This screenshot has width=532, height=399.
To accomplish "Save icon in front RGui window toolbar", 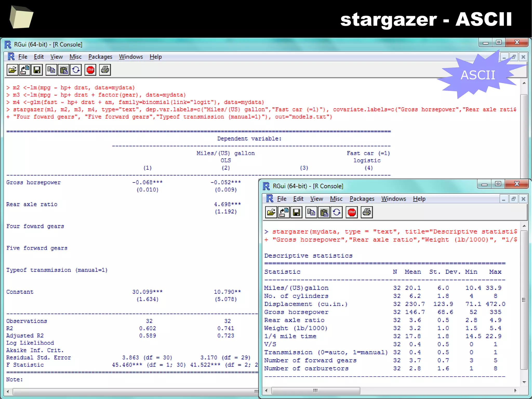I will [x=296, y=212].
